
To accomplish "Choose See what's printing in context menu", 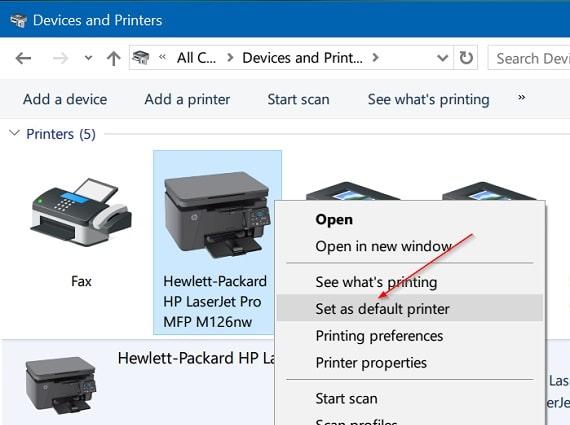I will (x=410, y=282).
